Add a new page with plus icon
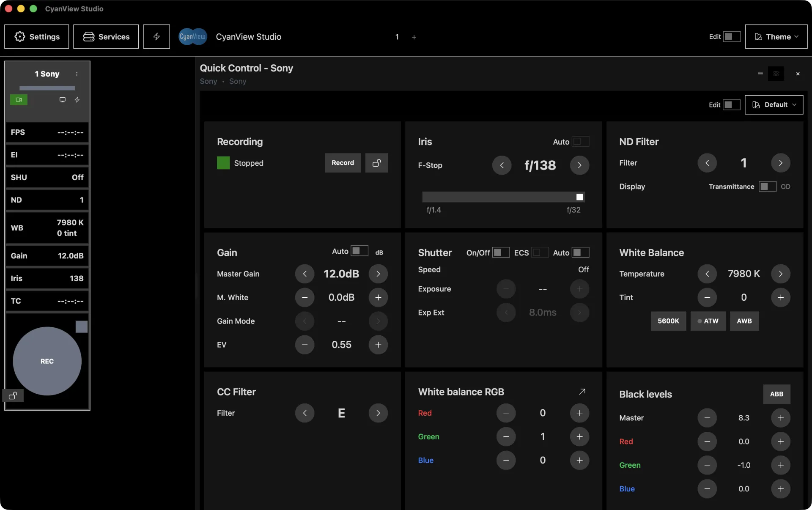 (x=414, y=37)
